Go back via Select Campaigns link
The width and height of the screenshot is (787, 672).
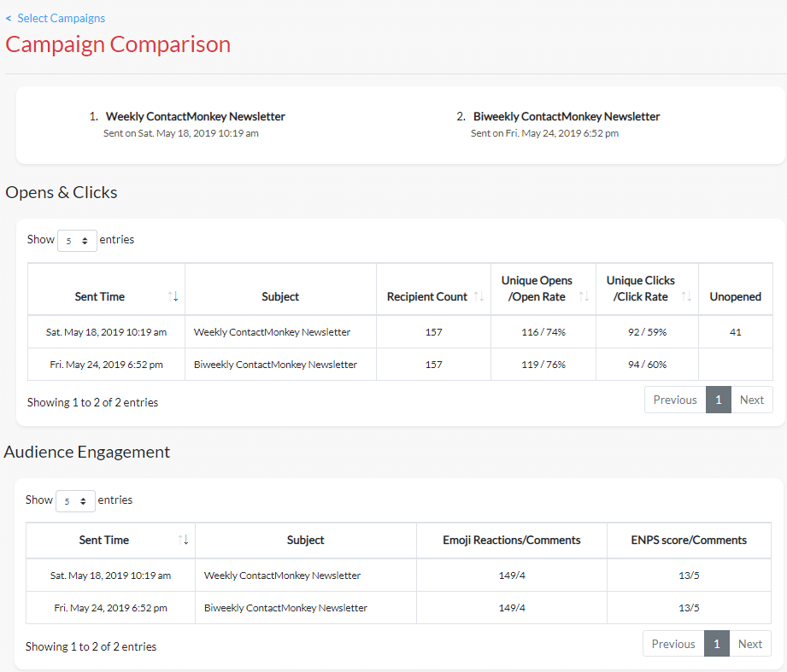tap(56, 19)
